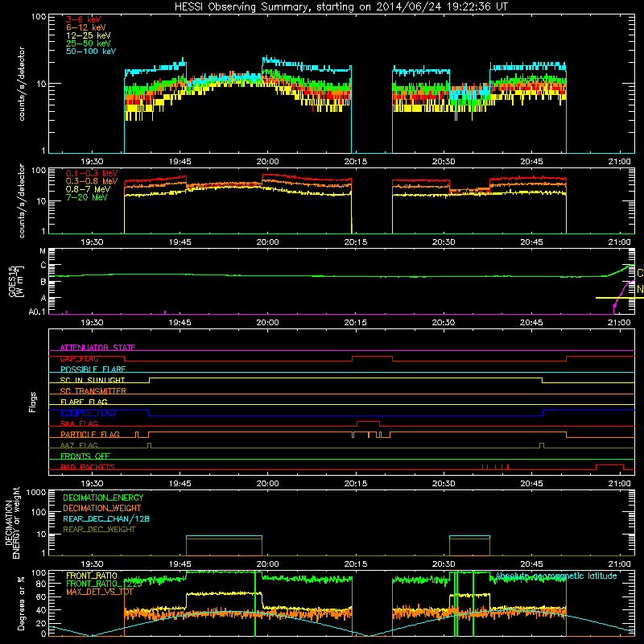Image resolution: width=644 pixels, height=644 pixels.
Task: Select the 25-50 keV legend label
Action: (89, 43)
